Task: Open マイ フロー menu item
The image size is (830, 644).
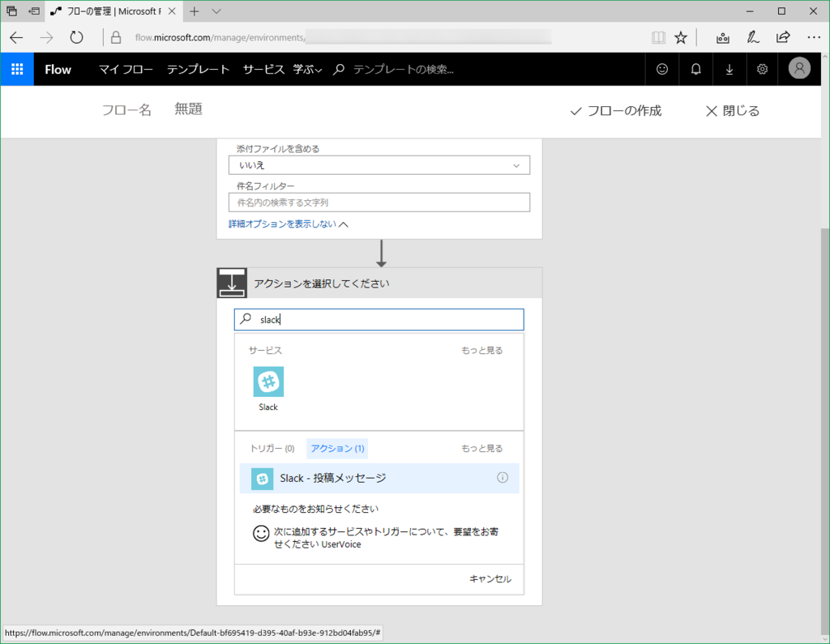Action: (x=126, y=70)
